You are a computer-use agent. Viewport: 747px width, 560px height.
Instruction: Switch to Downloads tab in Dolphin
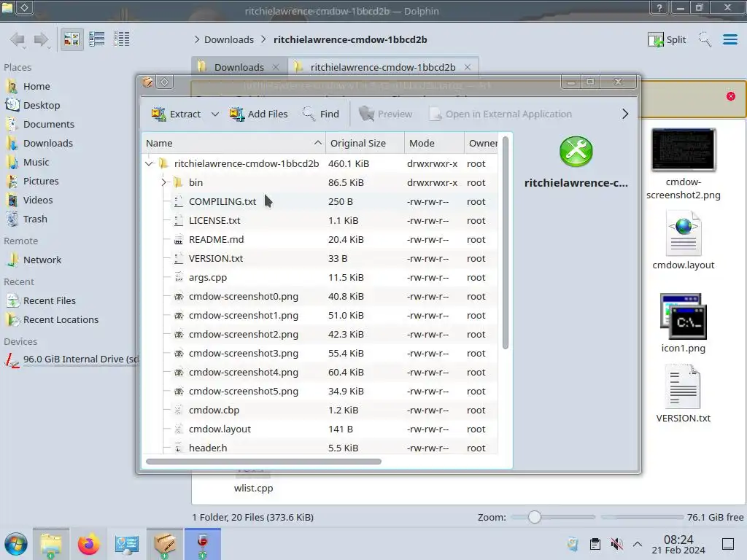(x=239, y=67)
